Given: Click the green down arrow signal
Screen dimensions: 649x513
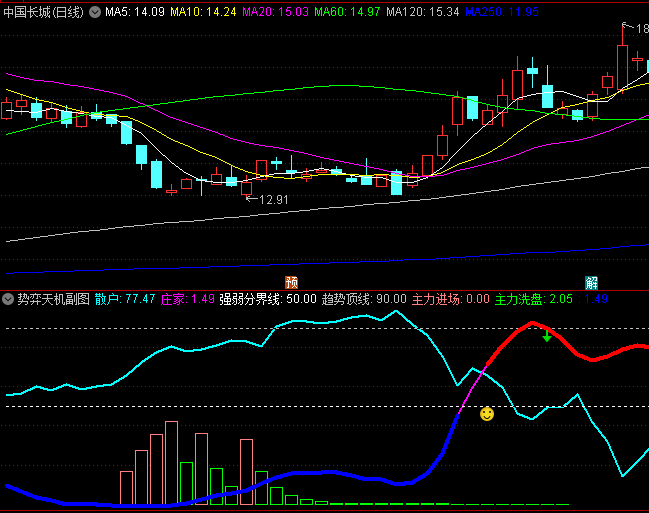Looking at the screenshot, I should (x=547, y=336).
